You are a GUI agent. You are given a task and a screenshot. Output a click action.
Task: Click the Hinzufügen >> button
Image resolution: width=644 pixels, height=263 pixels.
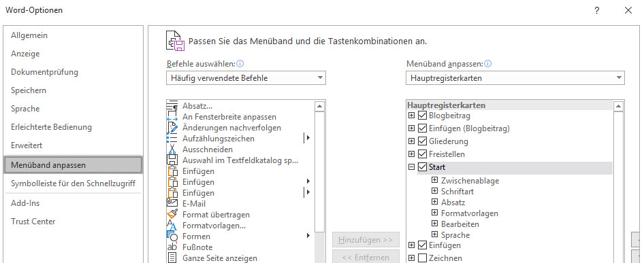click(x=366, y=240)
